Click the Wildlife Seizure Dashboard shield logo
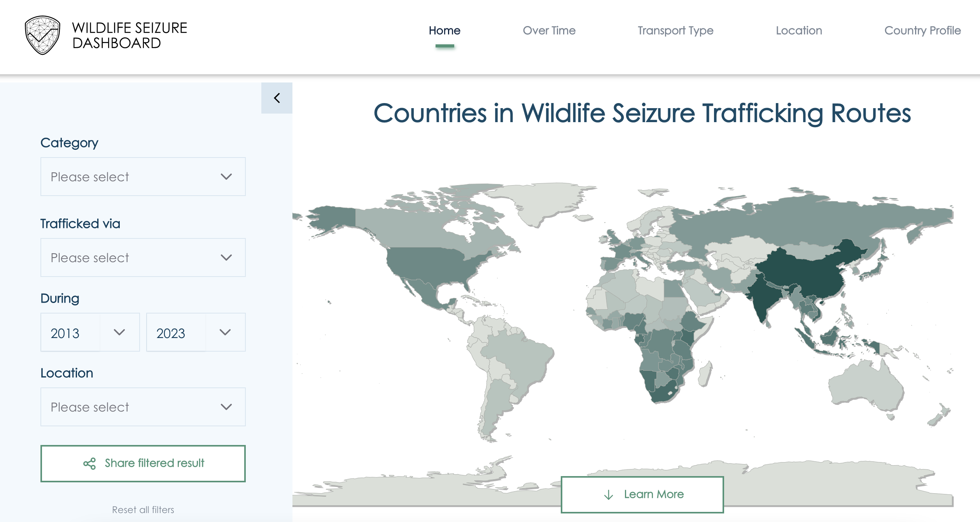Image resolution: width=980 pixels, height=522 pixels. click(42, 35)
